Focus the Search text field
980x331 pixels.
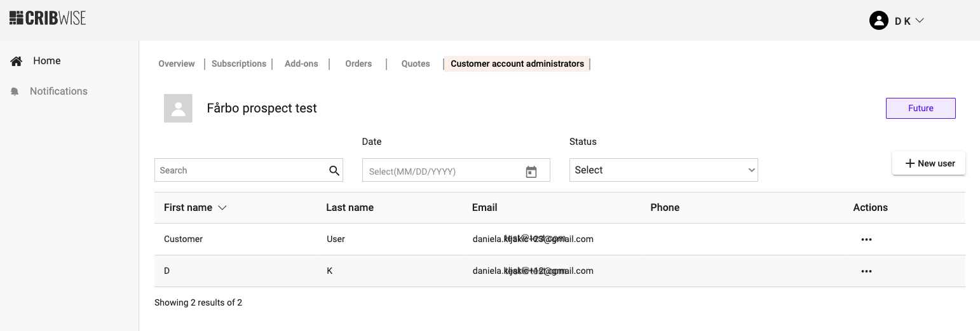pyautogui.click(x=242, y=170)
